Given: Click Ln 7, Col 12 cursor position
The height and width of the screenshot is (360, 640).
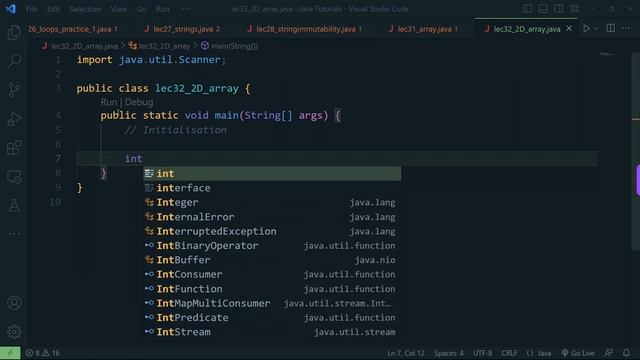Looking at the screenshot, I should [406, 353].
